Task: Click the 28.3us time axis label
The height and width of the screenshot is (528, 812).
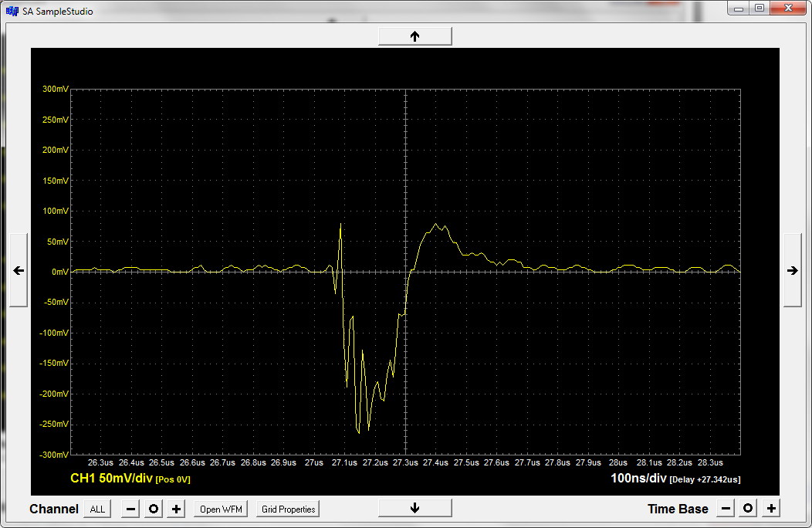Action: click(x=710, y=462)
